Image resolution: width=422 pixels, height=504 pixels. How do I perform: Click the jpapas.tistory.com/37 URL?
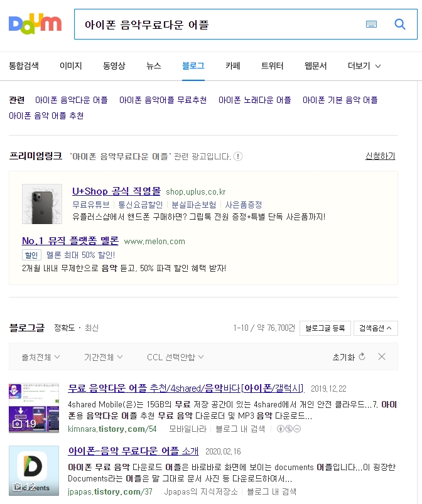click(x=111, y=492)
